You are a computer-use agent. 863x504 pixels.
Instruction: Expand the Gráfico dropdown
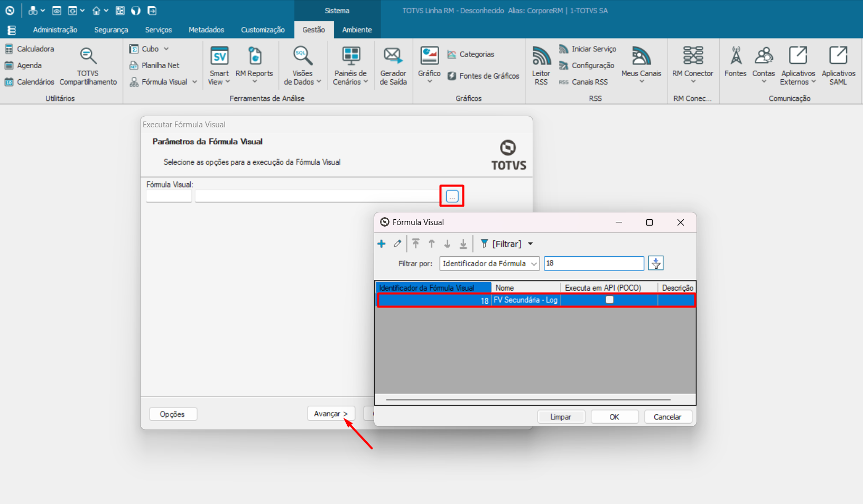(429, 82)
